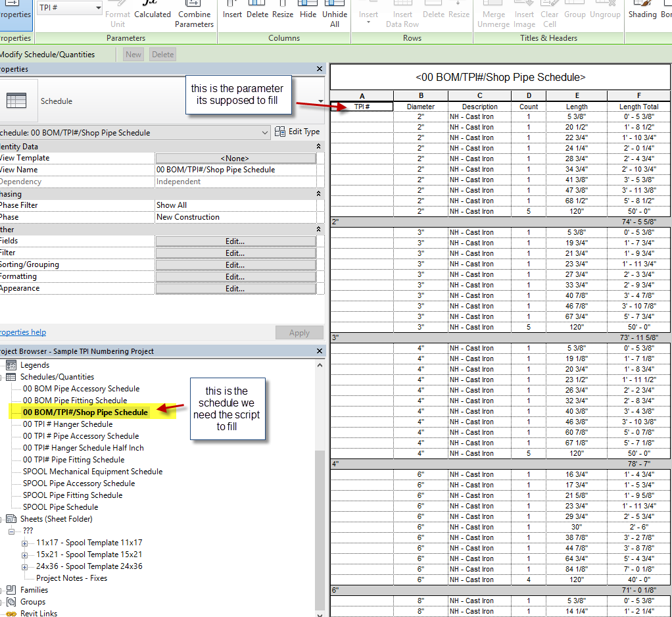
Task: Click the Edit Type icon button
Action: [x=280, y=132]
